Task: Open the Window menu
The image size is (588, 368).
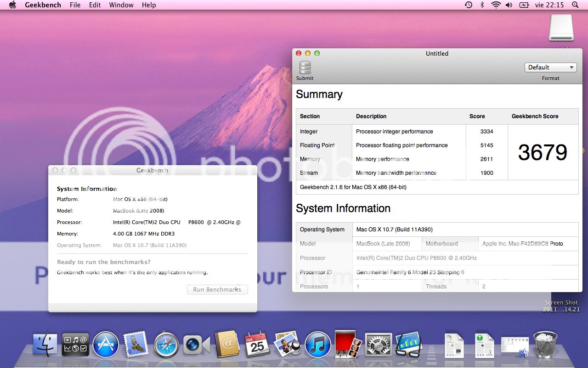Action: tap(121, 5)
